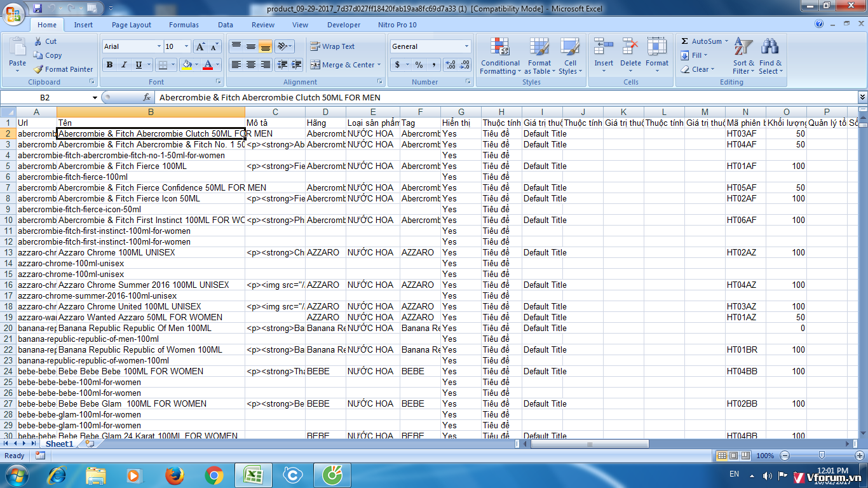
Task: Toggle Italic text formatting
Action: click(124, 65)
